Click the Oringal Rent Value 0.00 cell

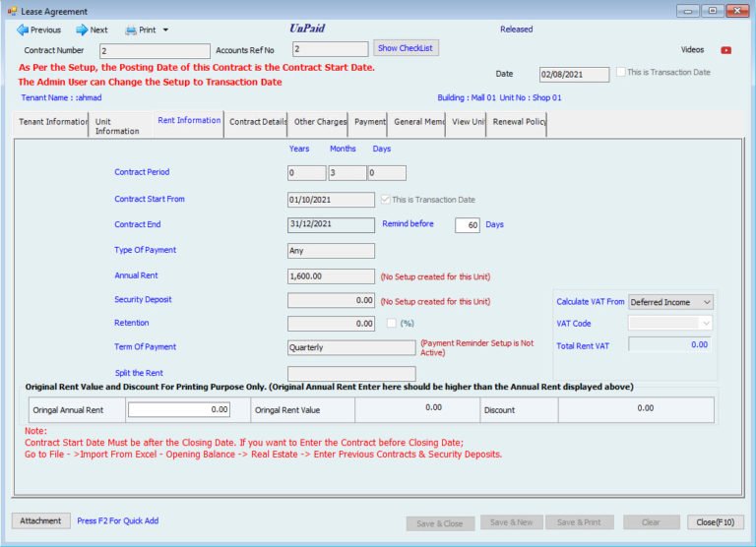click(417, 409)
